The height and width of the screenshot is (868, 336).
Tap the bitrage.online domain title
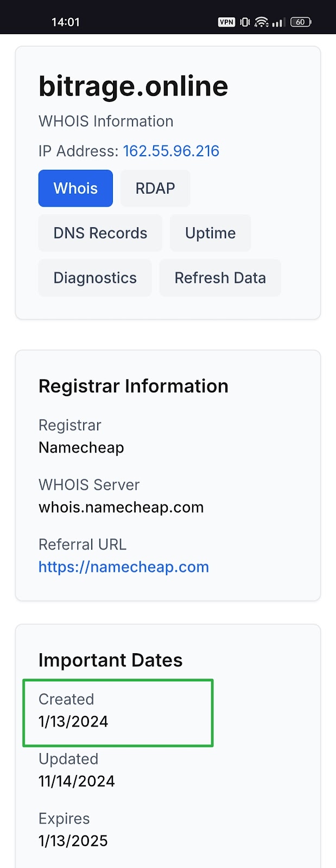click(133, 86)
